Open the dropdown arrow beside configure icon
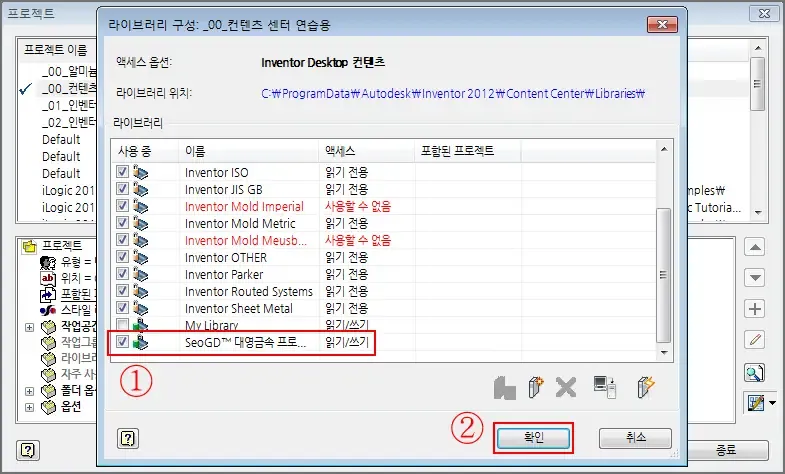 772,402
